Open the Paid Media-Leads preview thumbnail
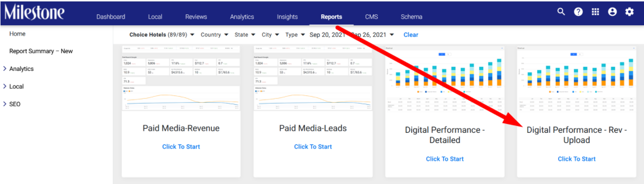Viewport: 644px width, 184px height. click(x=313, y=78)
